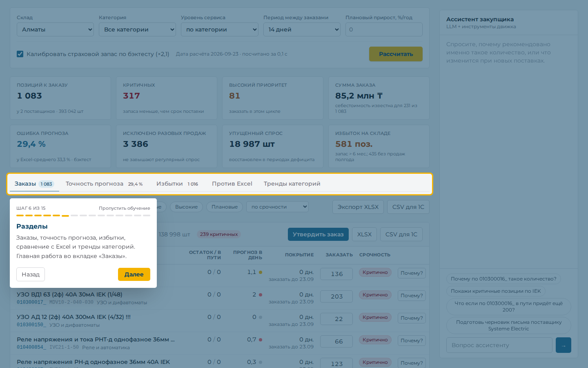Click item code 010300150_
Screen dimensions: 588x368
click(x=31, y=325)
